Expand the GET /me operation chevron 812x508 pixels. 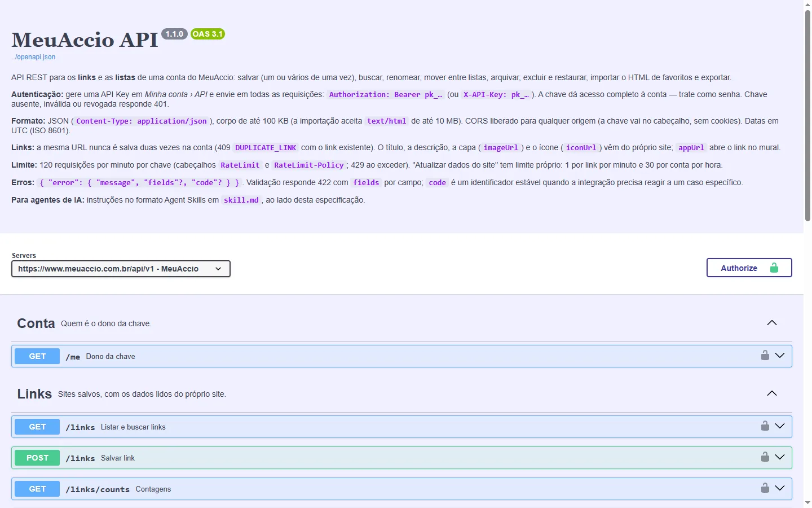pos(780,356)
